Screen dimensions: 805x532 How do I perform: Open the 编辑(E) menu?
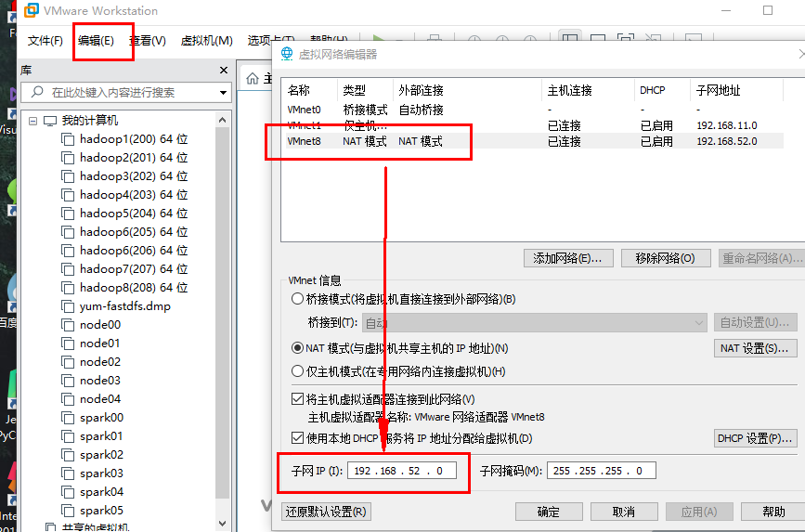(96, 41)
